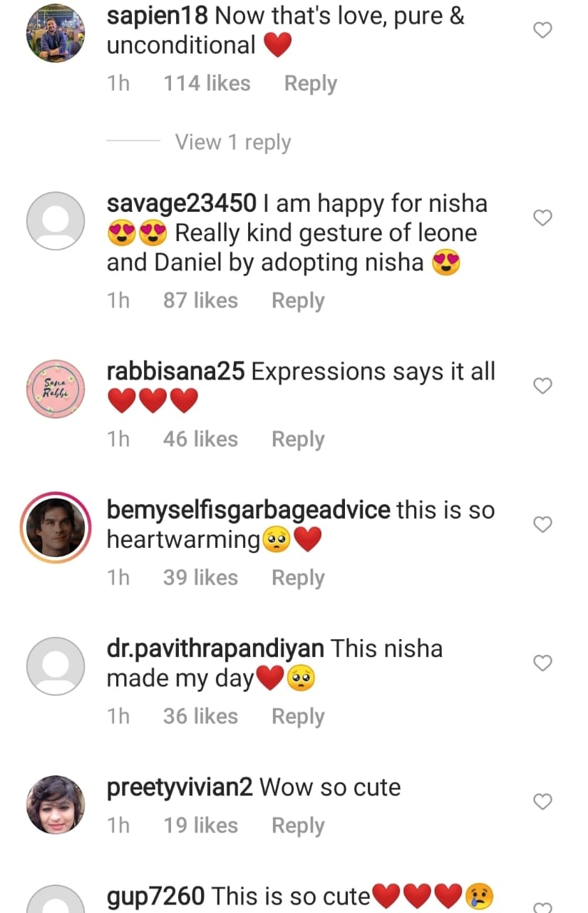Like sapien18's comment with heart icon

click(x=543, y=30)
